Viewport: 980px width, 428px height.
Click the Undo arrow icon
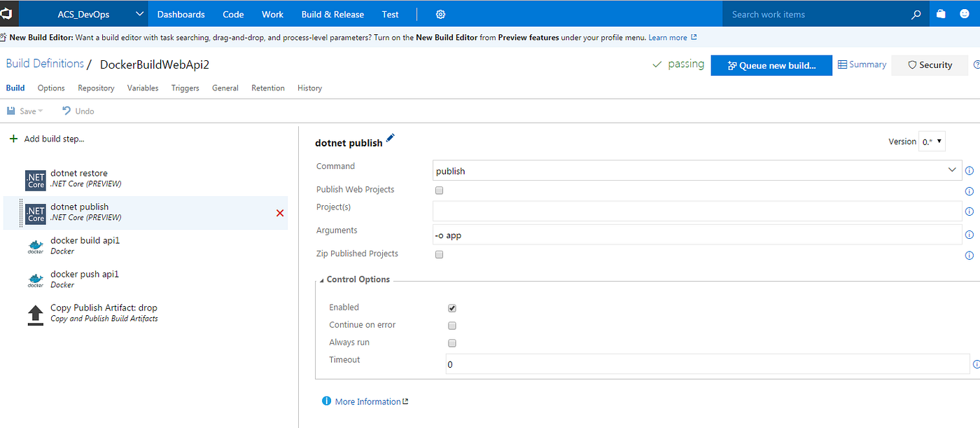pyautogui.click(x=66, y=111)
